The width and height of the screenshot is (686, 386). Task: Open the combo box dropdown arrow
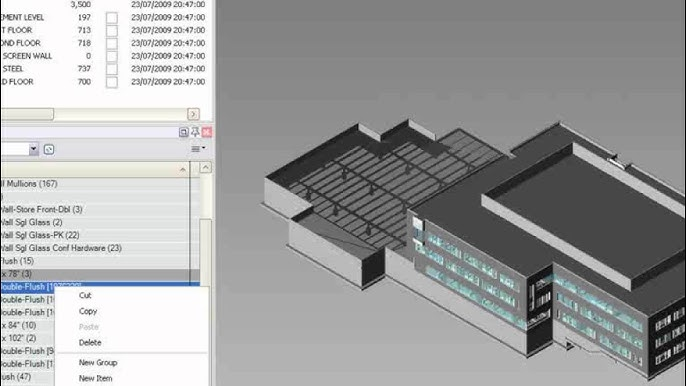tap(34, 149)
